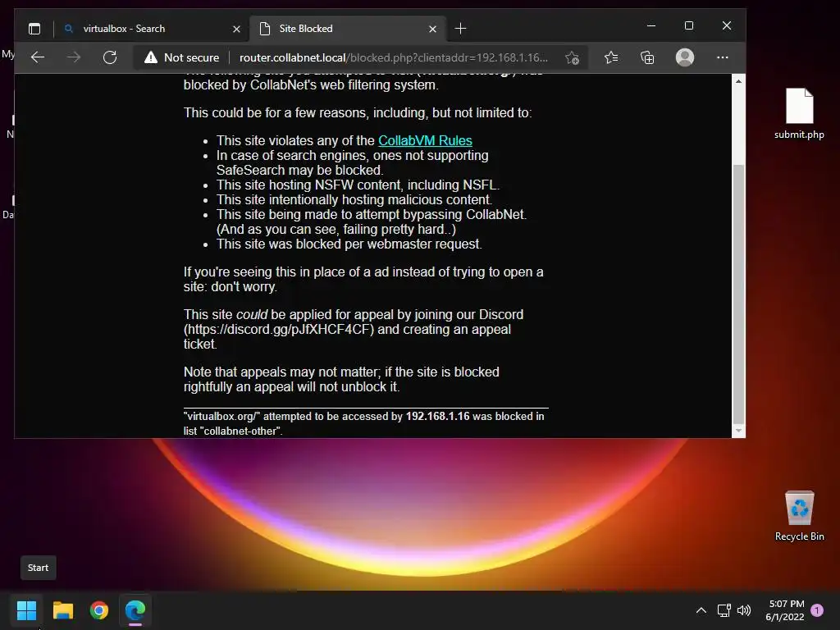The height and width of the screenshot is (630, 840).
Task: Minimize the Edge window
Action: (x=651, y=25)
